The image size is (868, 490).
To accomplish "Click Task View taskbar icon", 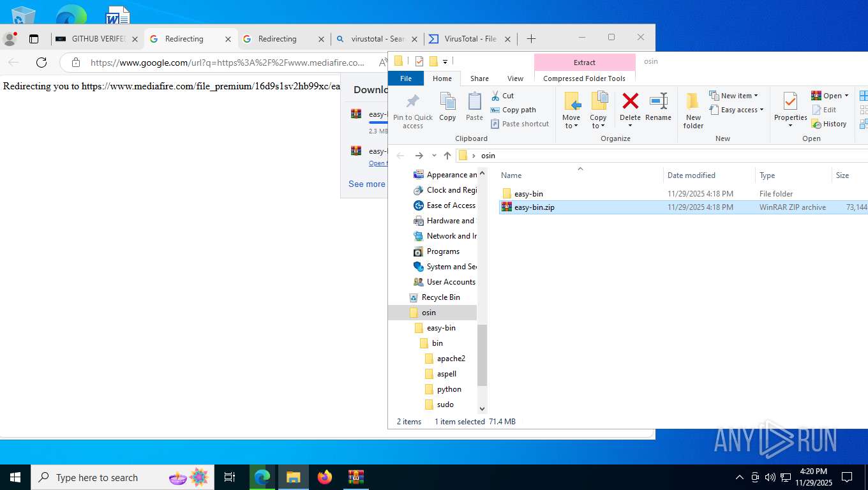I will point(230,477).
